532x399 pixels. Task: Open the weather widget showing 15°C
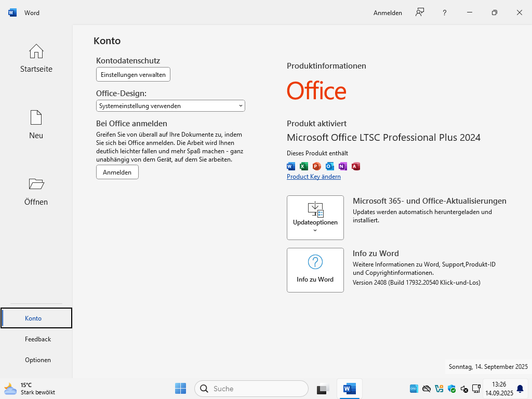[30, 389]
